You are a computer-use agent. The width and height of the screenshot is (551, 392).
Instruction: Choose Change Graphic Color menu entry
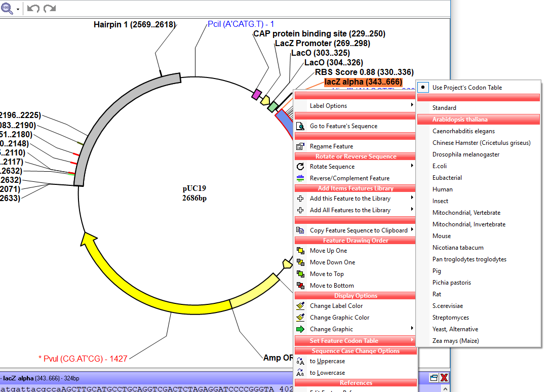click(339, 318)
